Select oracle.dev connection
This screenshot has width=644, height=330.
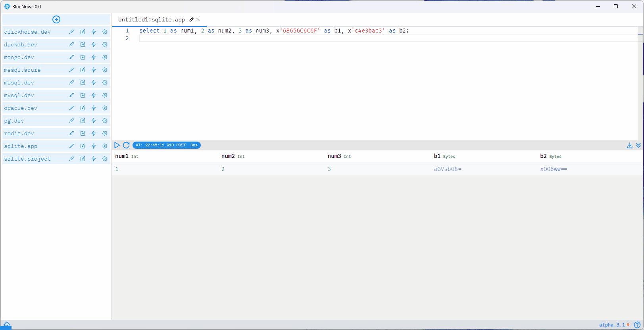click(21, 108)
